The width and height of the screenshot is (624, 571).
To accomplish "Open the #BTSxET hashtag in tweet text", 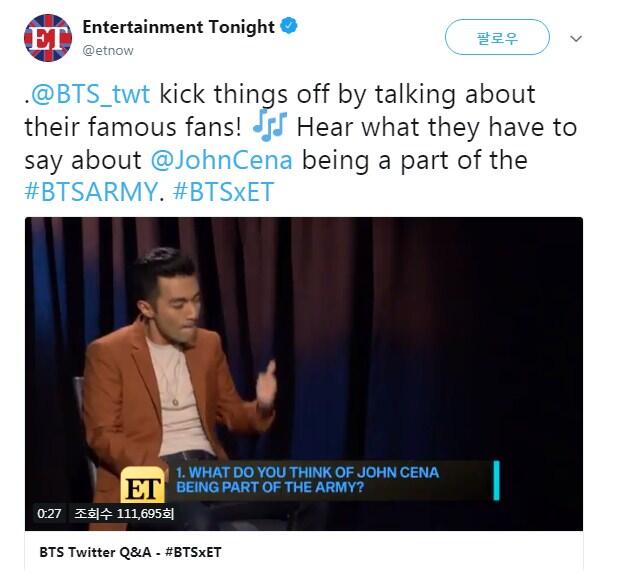I will coord(224,191).
